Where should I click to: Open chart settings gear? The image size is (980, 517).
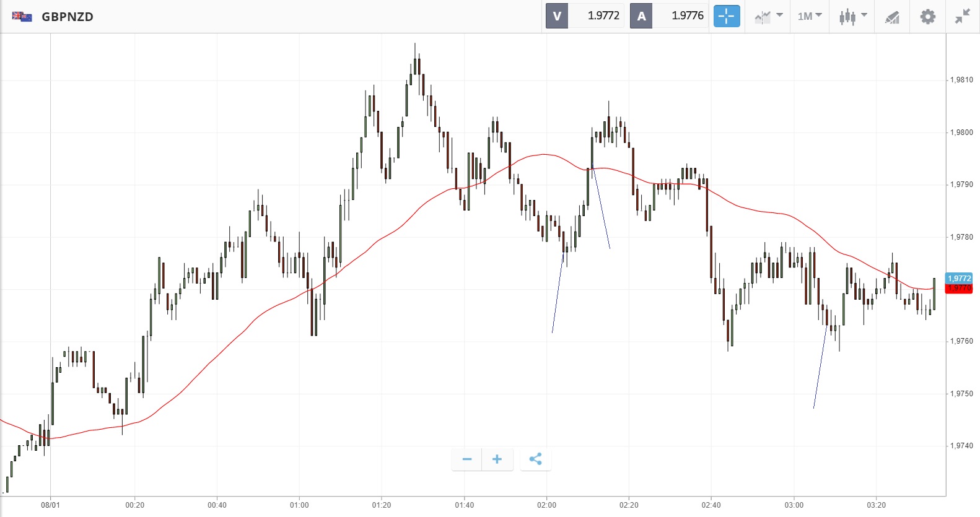927,17
